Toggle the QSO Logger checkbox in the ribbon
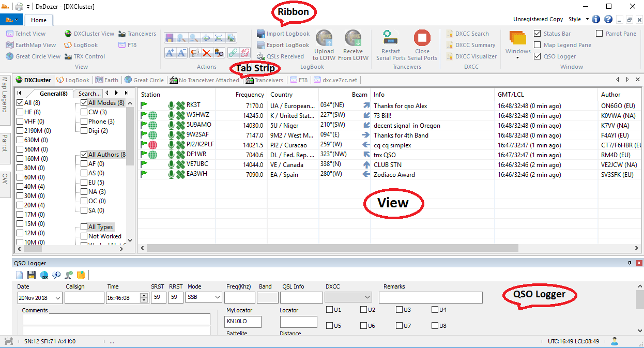 [x=538, y=56]
